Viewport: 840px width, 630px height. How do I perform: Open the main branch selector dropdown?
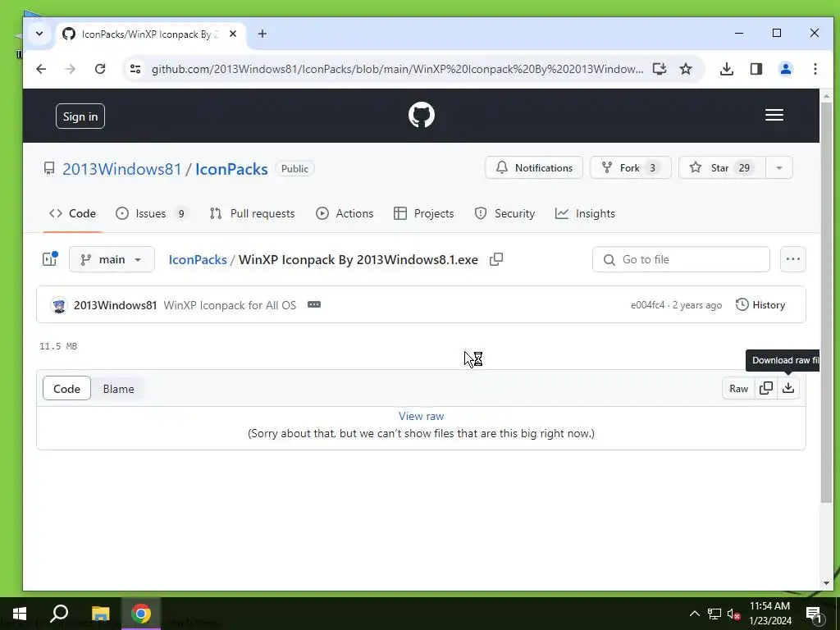pos(112,259)
